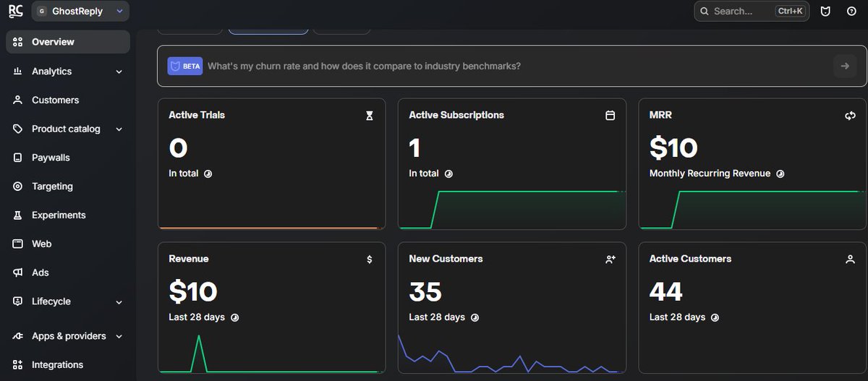The image size is (868, 381).
Task: Open the help question mark icon
Action: click(x=851, y=11)
